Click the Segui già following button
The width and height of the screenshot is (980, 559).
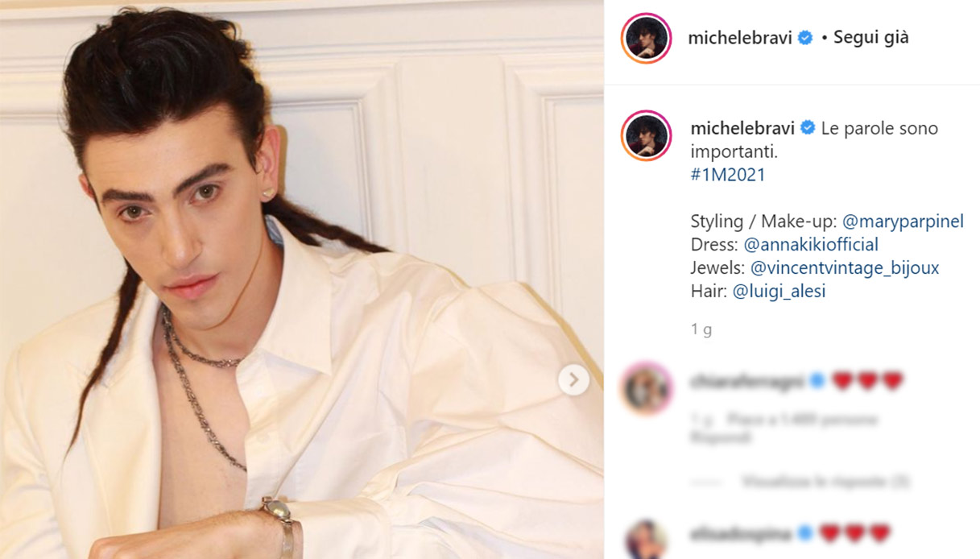click(870, 38)
